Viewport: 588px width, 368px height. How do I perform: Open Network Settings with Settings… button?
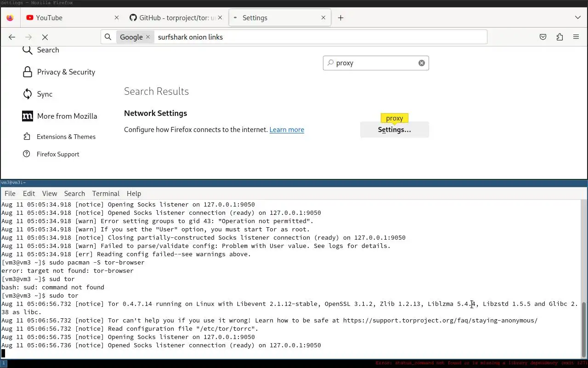tap(395, 130)
